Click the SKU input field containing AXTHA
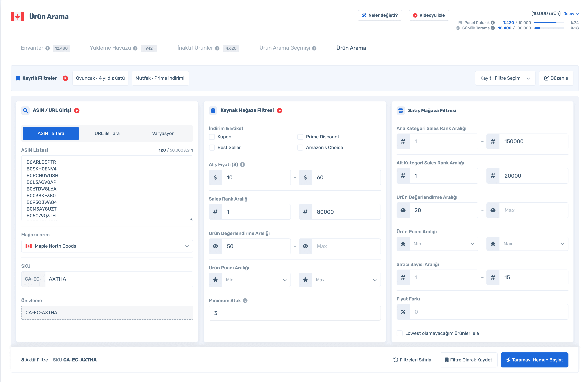 coord(119,279)
